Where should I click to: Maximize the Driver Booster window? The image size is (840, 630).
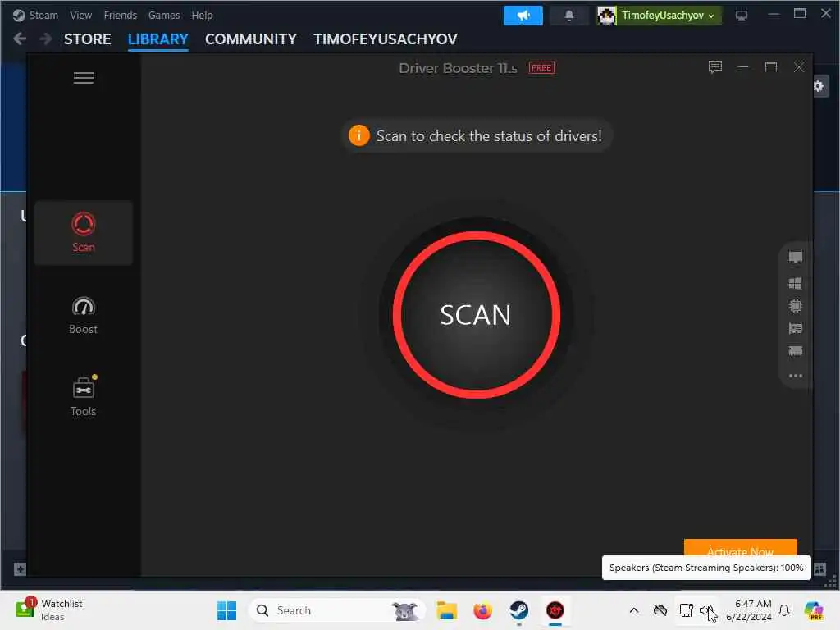click(x=770, y=67)
